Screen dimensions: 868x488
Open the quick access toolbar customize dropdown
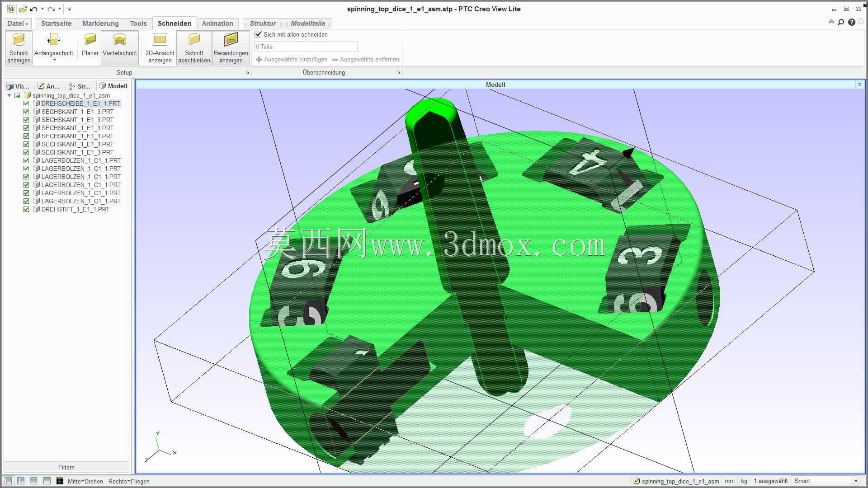(x=69, y=9)
